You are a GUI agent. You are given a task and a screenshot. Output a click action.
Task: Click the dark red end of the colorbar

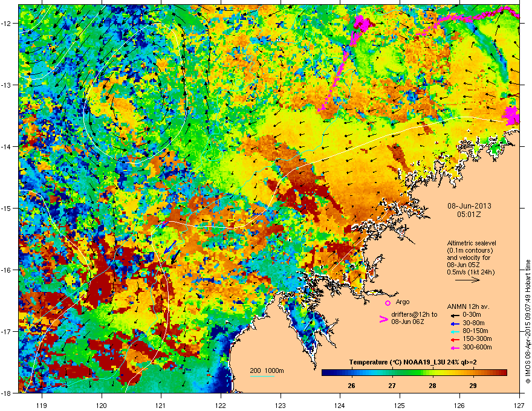click(x=504, y=373)
